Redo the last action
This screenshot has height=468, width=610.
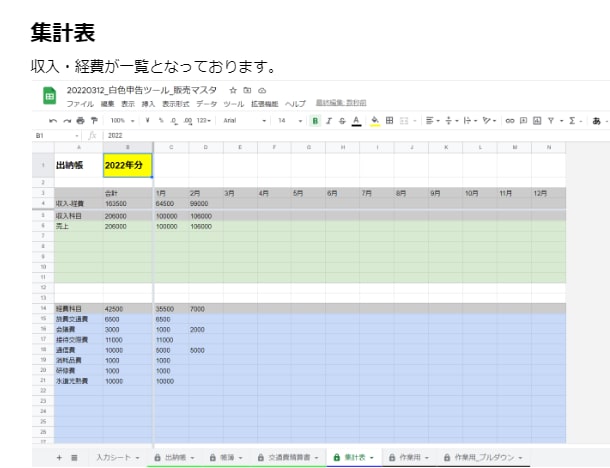pyautogui.click(x=67, y=121)
